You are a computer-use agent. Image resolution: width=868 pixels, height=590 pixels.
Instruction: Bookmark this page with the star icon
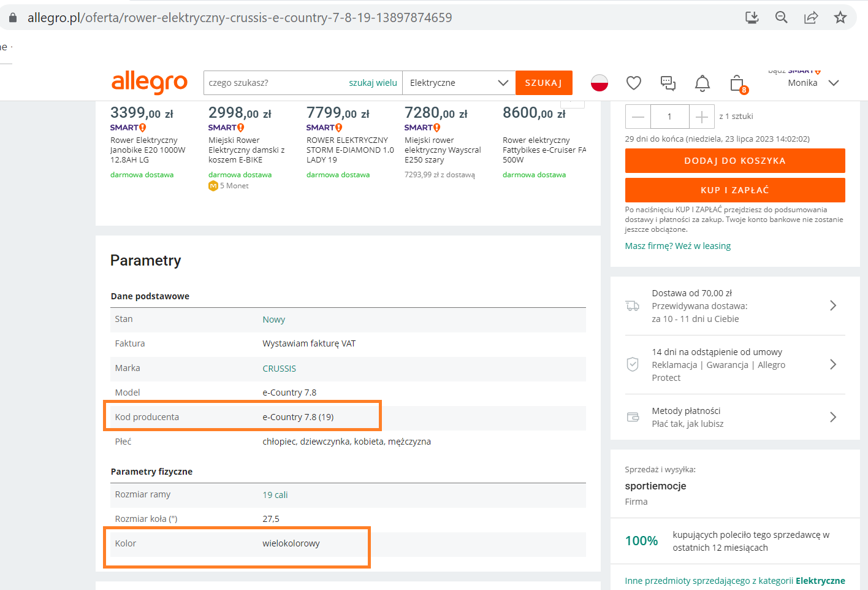[x=840, y=17]
